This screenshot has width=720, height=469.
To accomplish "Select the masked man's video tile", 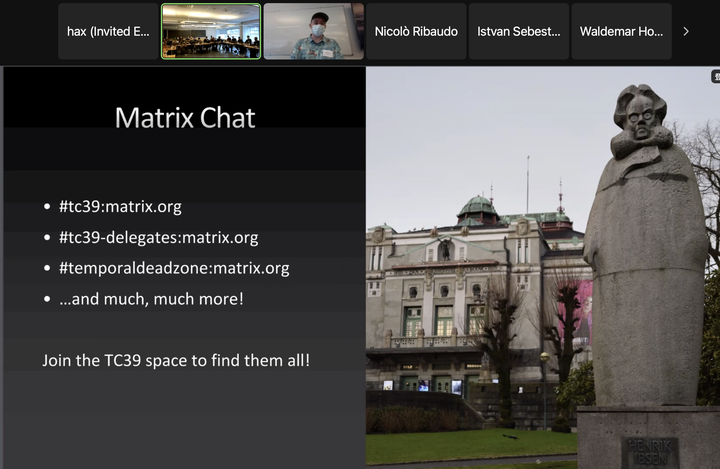I will click(x=314, y=31).
